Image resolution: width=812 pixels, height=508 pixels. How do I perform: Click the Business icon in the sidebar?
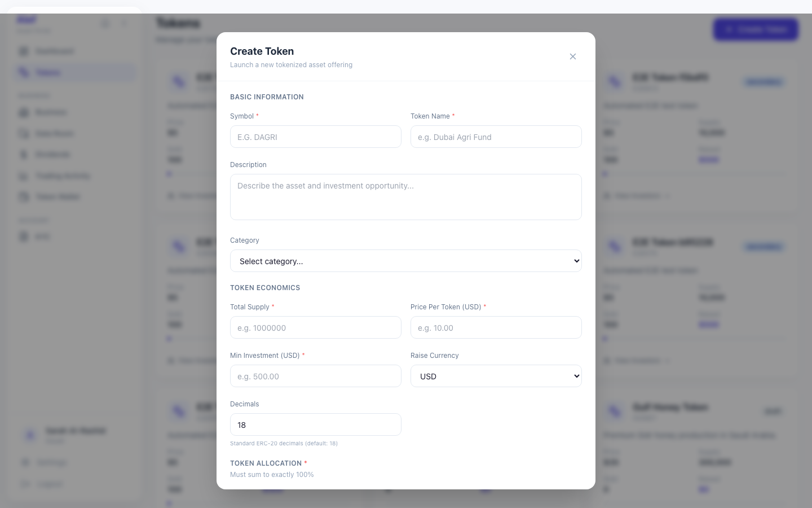pos(23,112)
